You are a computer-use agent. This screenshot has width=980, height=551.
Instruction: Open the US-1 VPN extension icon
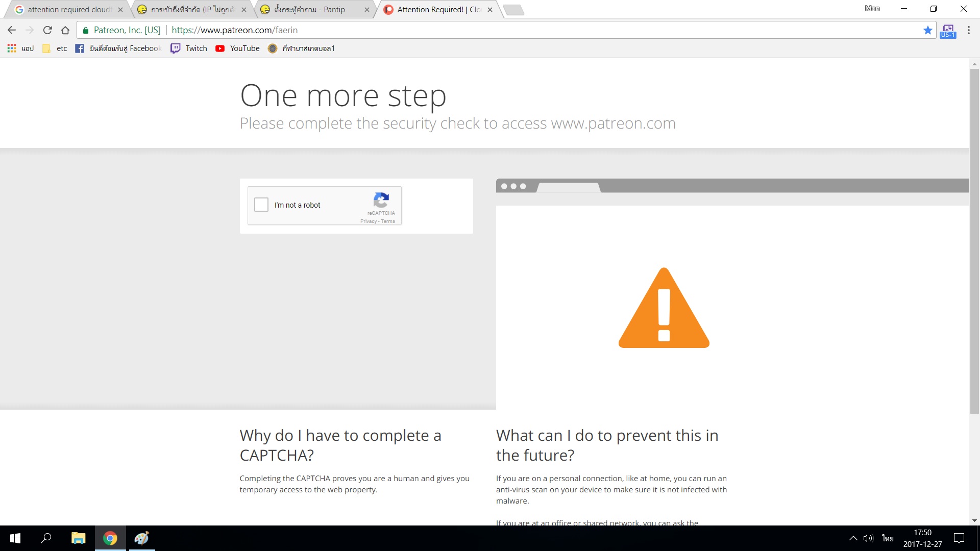(x=948, y=31)
